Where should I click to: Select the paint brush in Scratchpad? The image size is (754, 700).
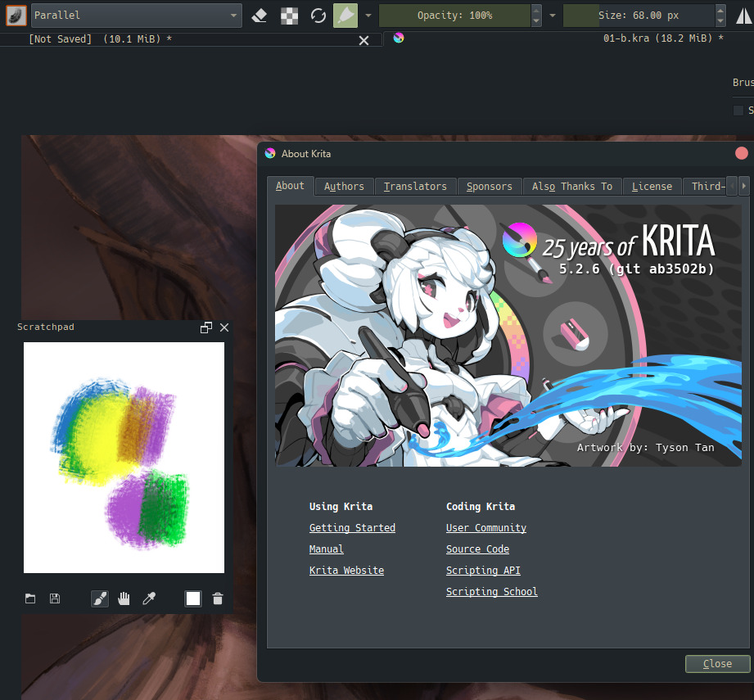click(x=99, y=598)
